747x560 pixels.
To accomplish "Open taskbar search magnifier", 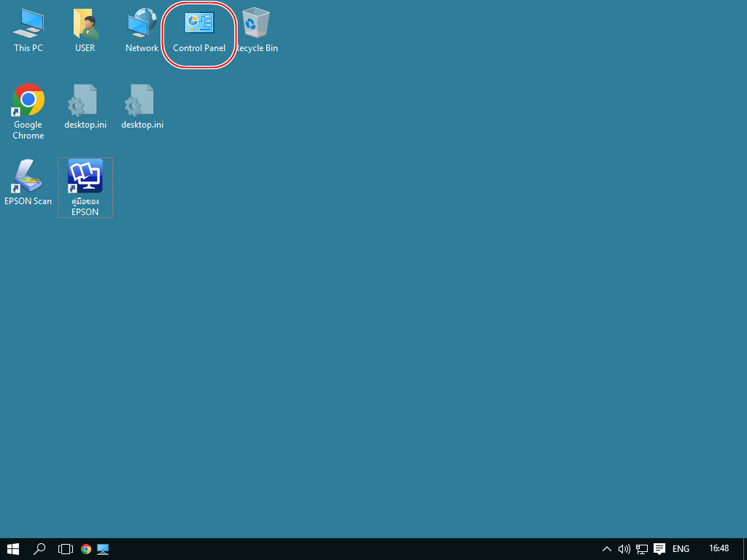I will coord(40,548).
